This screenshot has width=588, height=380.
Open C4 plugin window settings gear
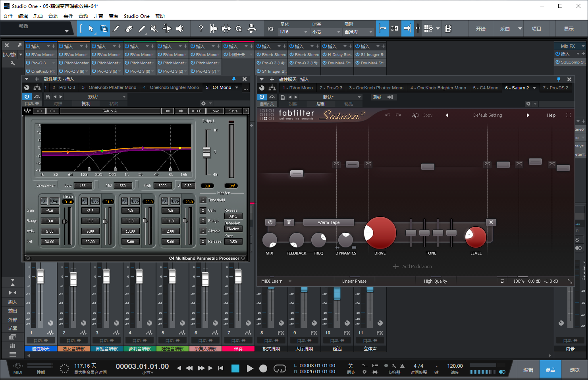(203, 104)
